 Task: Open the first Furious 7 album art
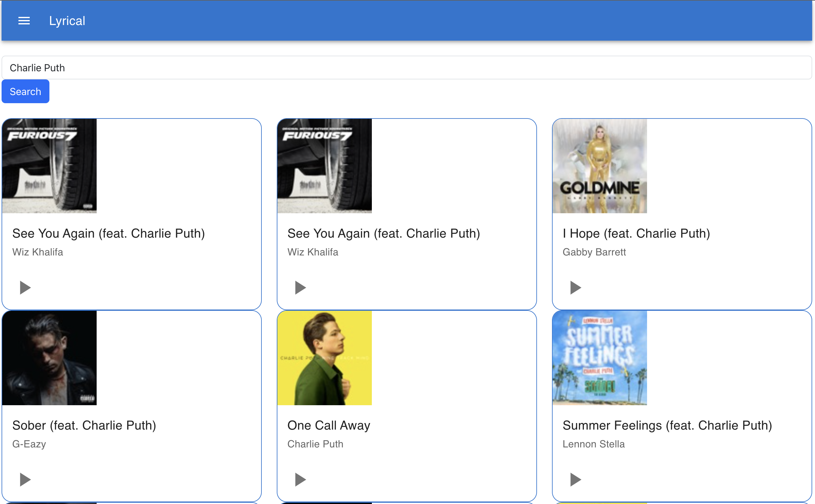tap(49, 166)
